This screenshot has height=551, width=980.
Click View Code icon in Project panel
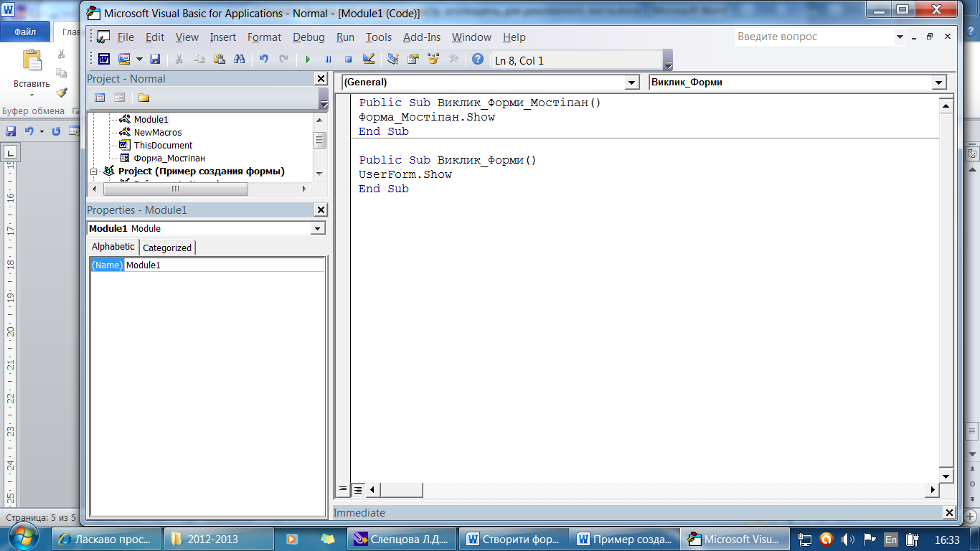pos(100,98)
